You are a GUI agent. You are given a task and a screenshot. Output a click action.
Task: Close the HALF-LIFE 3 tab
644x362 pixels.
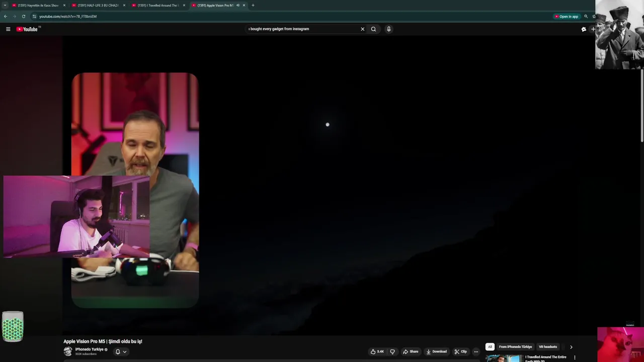(x=124, y=6)
